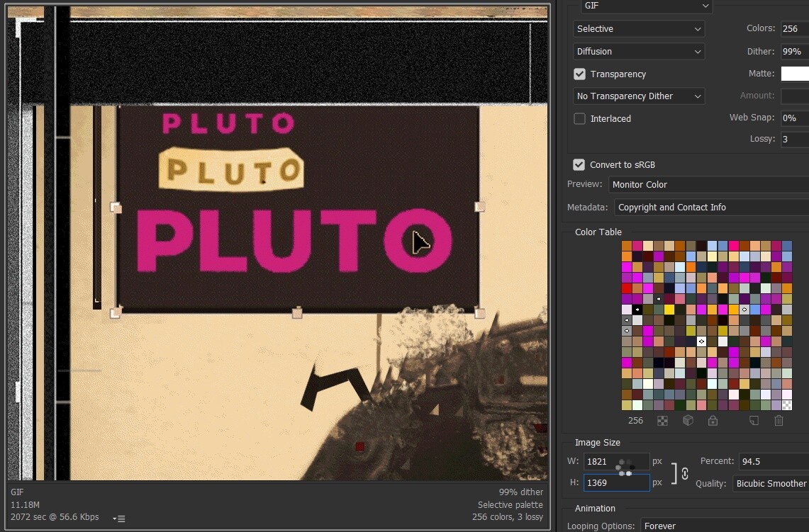Open the Preview Monitor Color dropdown
Viewport: 809px width, 532px height.
709,185
